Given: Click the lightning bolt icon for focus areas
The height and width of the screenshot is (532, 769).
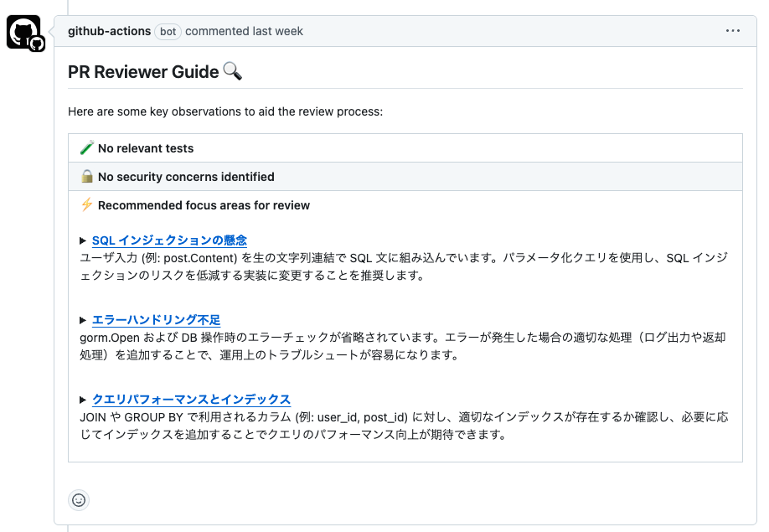Looking at the screenshot, I should click(x=86, y=205).
